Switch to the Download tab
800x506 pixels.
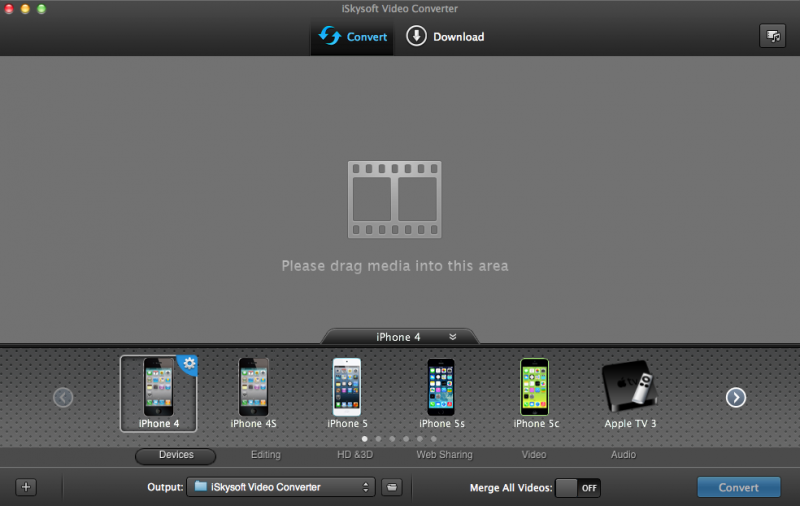[x=445, y=37]
